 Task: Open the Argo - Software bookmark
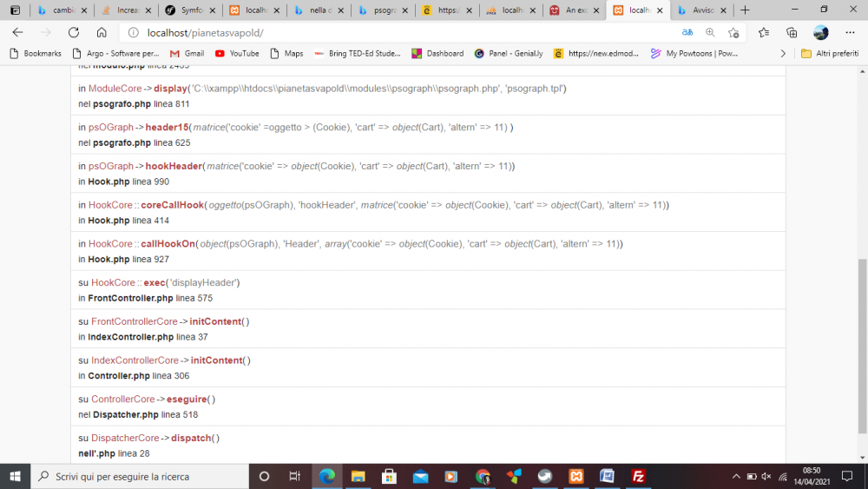tap(115, 54)
